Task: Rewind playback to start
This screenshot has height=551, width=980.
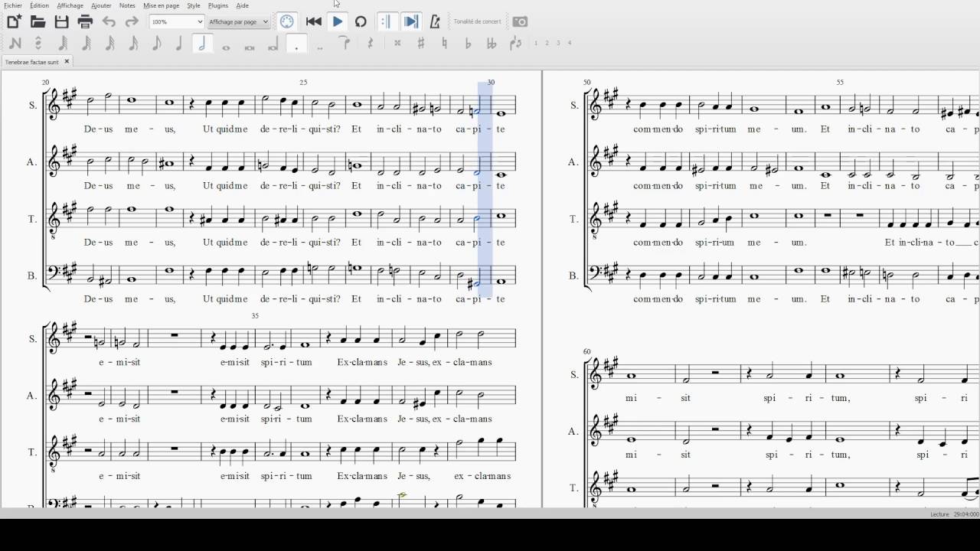Action: (x=313, y=21)
